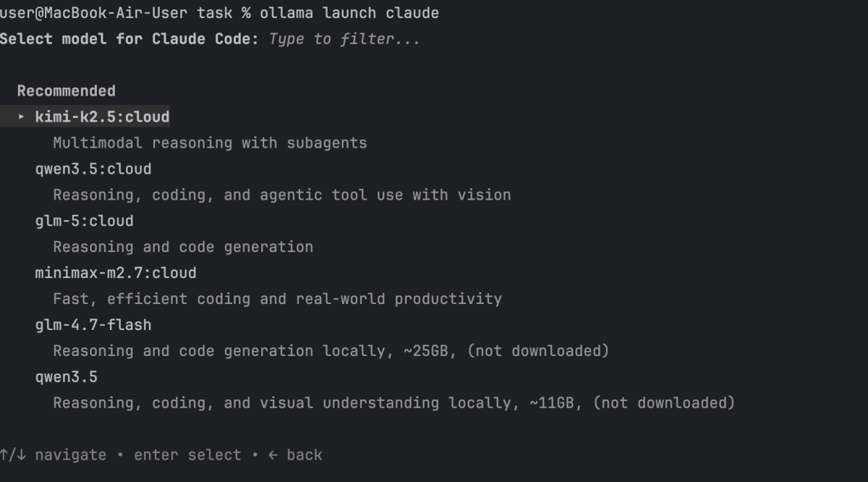
Task: Click the up/down navigate arrows hint
Action: coord(12,455)
